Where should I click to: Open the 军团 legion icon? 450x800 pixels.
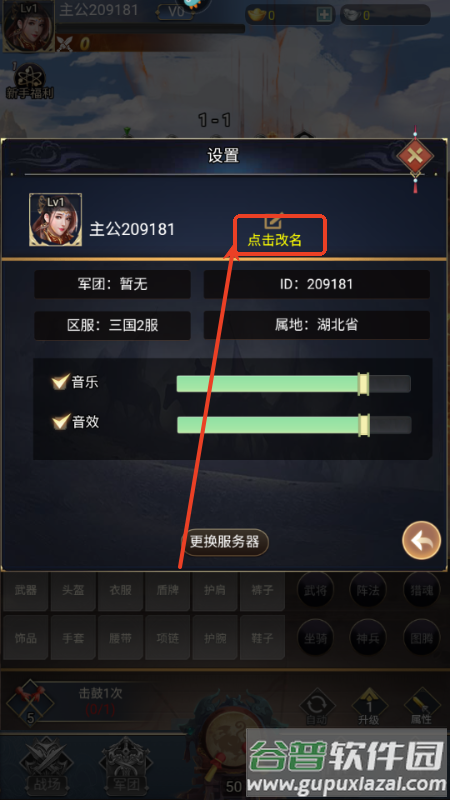(x=126, y=763)
